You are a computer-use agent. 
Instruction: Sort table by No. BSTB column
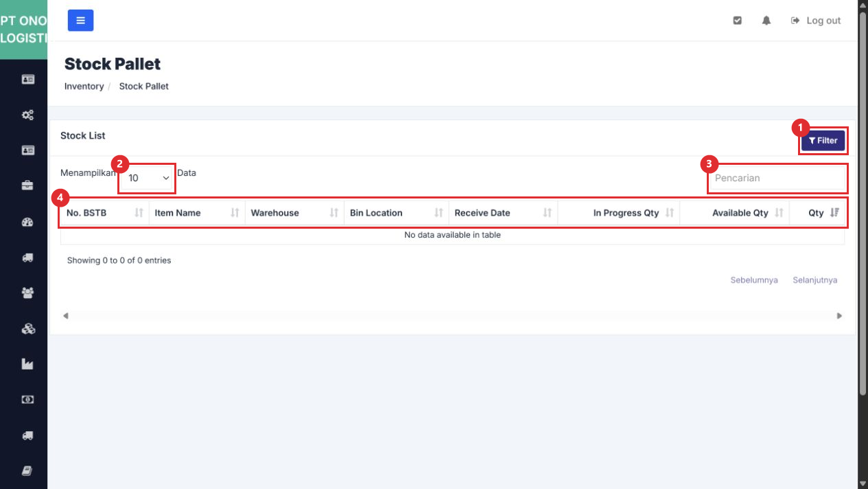coord(105,213)
